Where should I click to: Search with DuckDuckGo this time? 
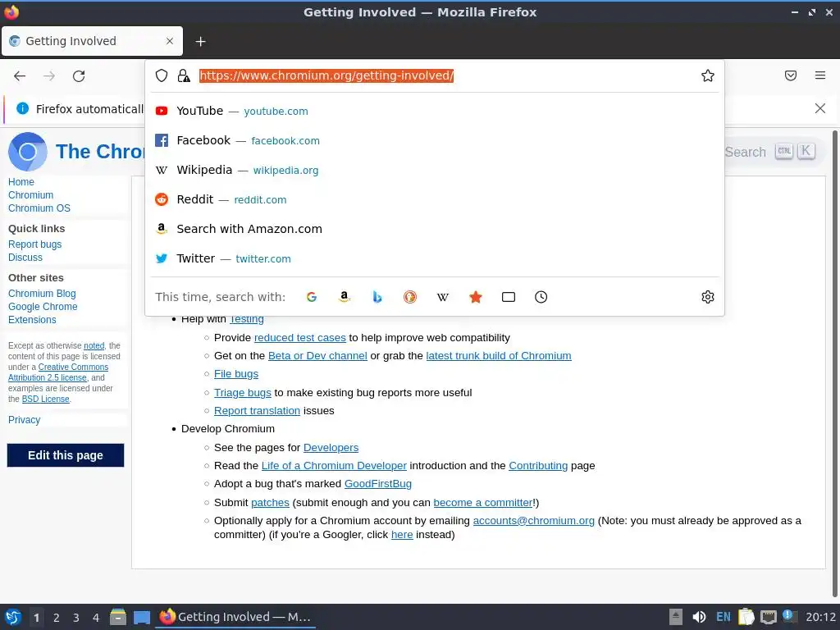pyautogui.click(x=410, y=297)
